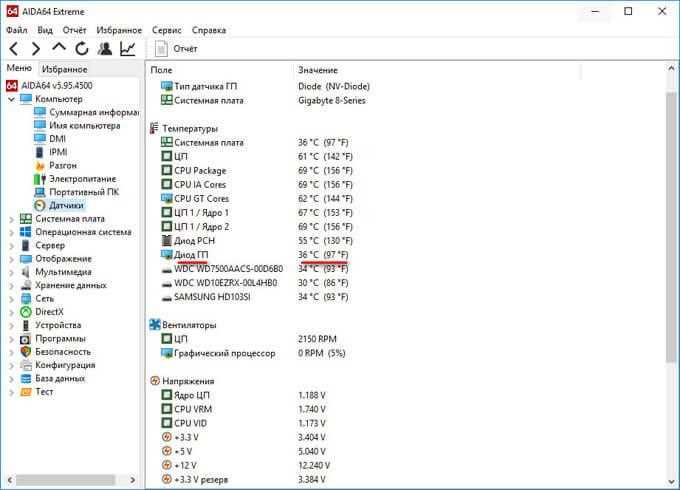Viewport: 680px width, 490px height.
Task: Expand the Системная плата tree node
Action: click(11, 219)
